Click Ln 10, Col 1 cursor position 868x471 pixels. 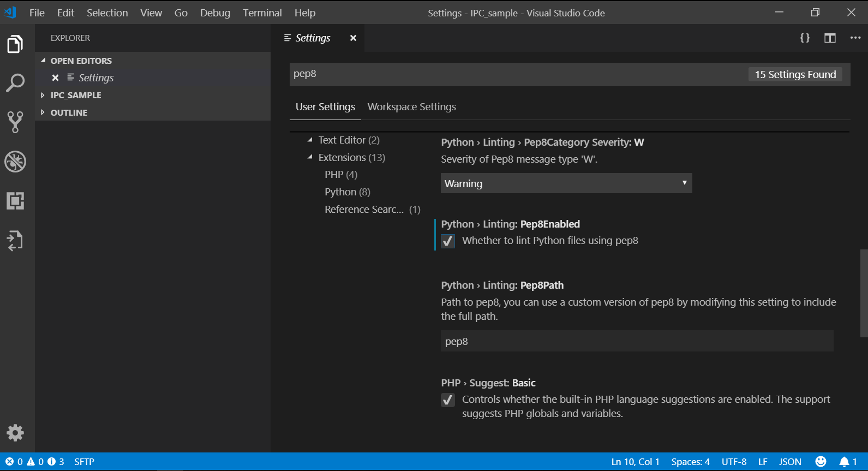coord(635,462)
